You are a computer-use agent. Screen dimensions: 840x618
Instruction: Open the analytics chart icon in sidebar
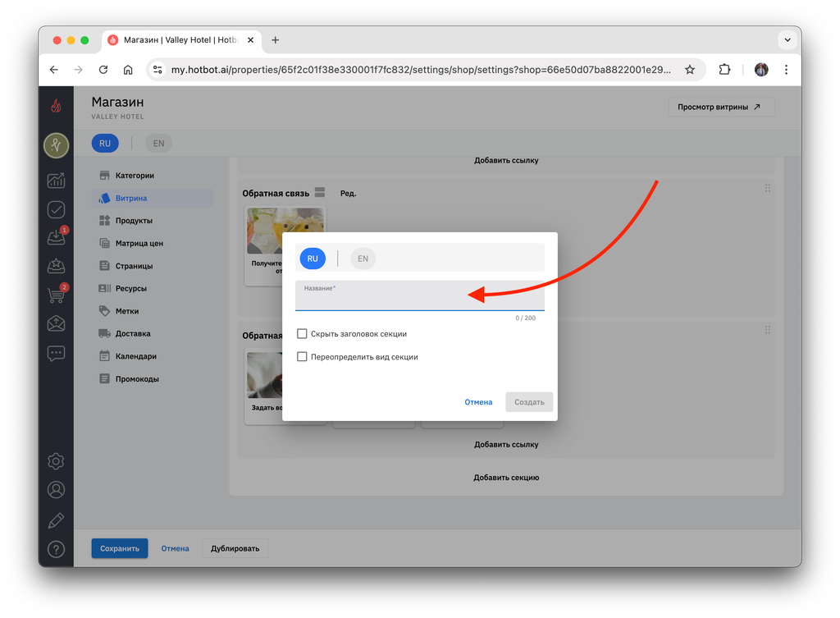pyautogui.click(x=56, y=181)
